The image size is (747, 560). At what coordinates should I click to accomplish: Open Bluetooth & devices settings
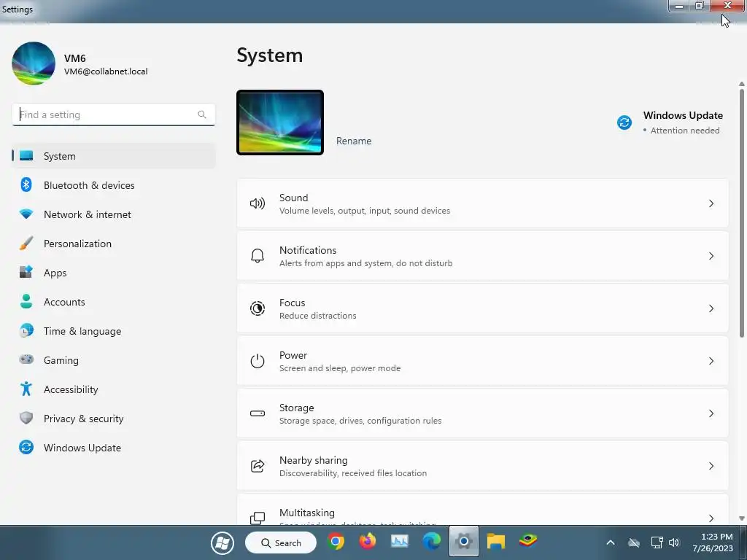[x=113, y=185]
